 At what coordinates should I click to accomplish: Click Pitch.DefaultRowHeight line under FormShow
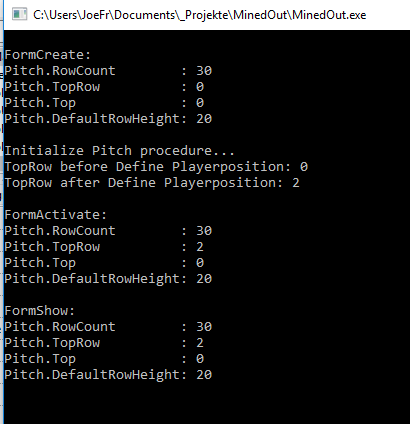click(108, 375)
